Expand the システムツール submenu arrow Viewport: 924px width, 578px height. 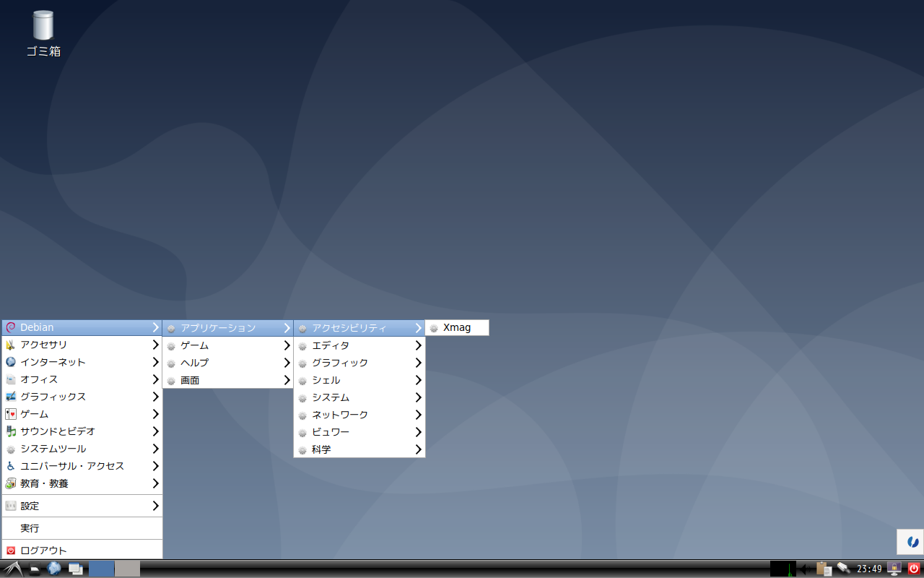155,449
